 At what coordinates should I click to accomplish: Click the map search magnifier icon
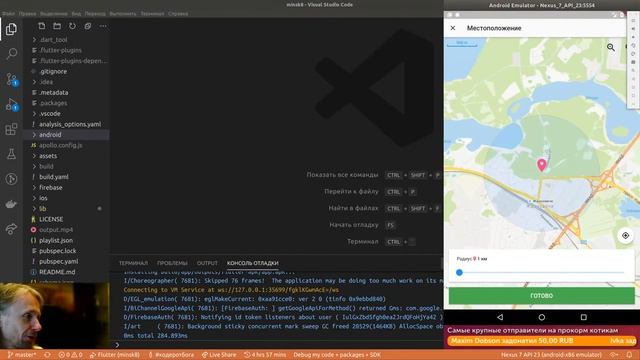coord(611,47)
